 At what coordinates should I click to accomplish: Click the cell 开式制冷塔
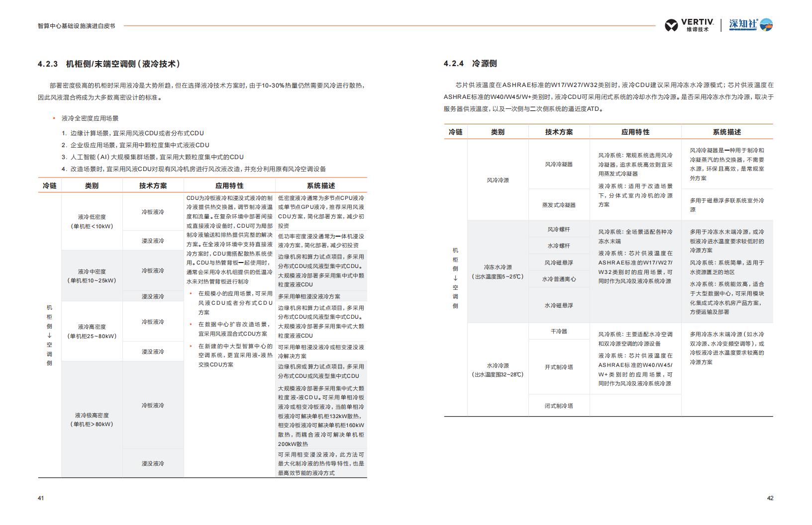click(x=559, y=367)
